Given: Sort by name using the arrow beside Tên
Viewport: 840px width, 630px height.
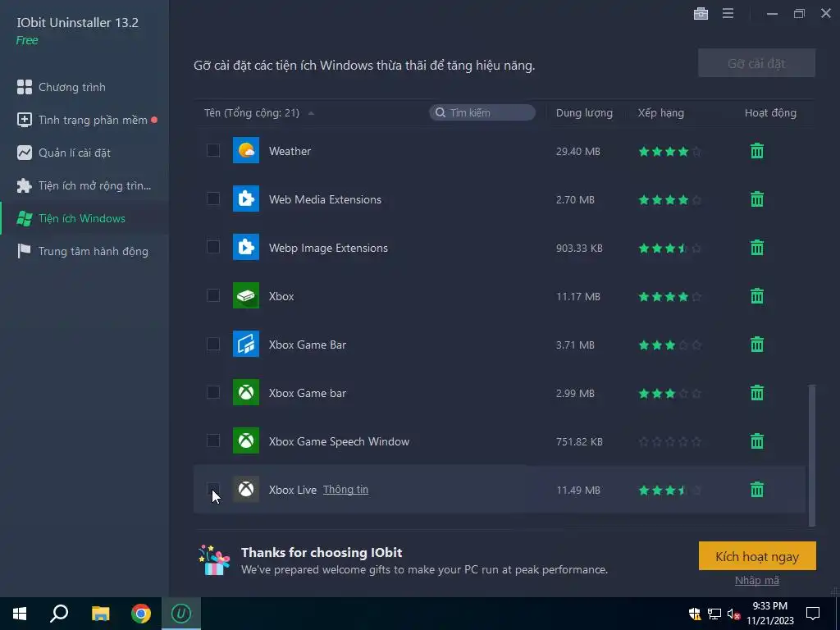Looking at the screenshot, I should click(x=311, y=113).
